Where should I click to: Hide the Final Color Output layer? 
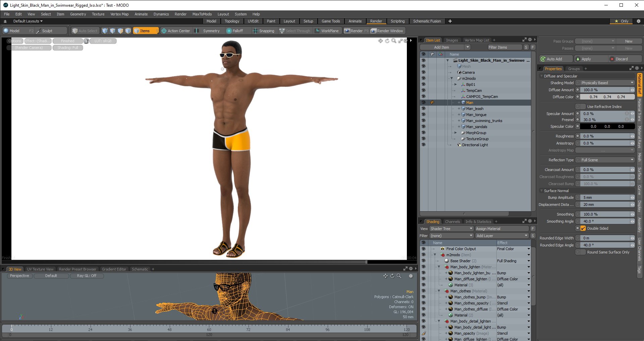pos(423,249)
